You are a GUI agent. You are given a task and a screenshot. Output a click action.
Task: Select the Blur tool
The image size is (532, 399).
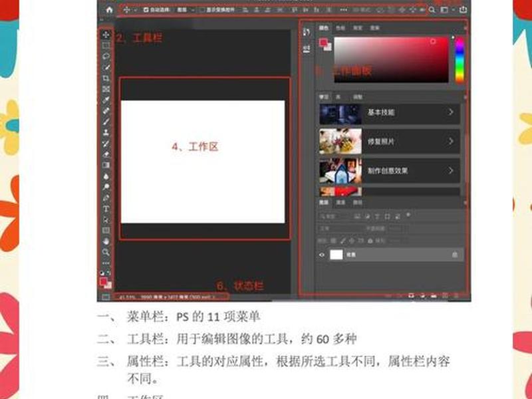tap(106, 176)
